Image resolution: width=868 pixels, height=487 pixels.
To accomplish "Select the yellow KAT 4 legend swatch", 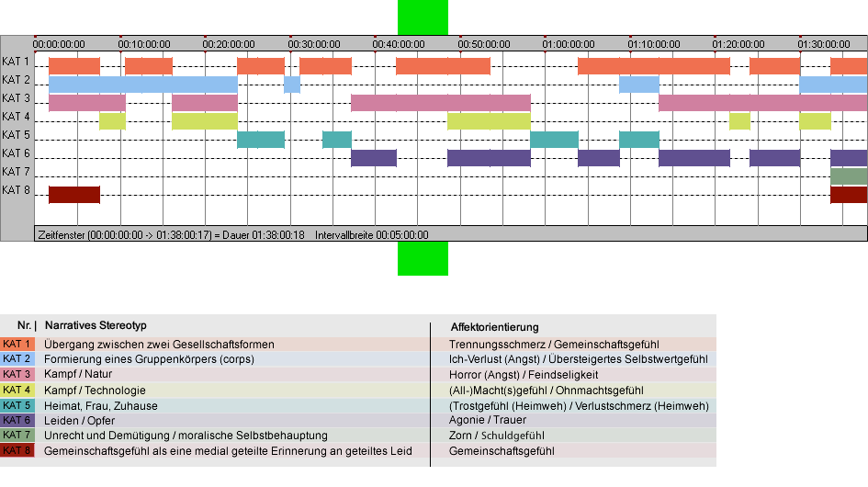I will [17, 391].
